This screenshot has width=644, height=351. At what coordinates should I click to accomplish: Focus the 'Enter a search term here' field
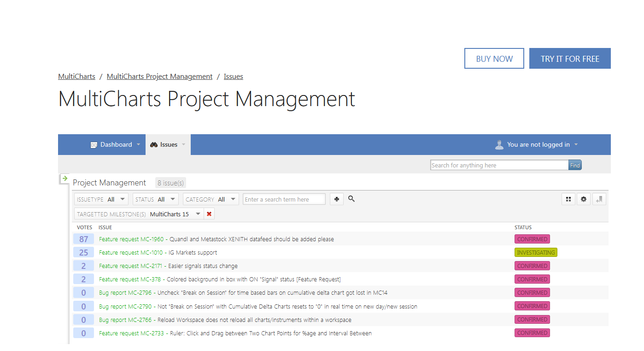click(x=284, y=199)
